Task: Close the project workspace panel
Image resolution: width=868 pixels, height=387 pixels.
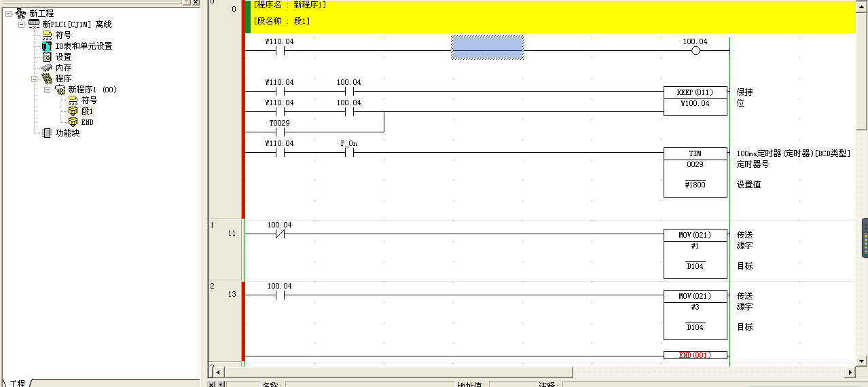Action: pos(196,2)
